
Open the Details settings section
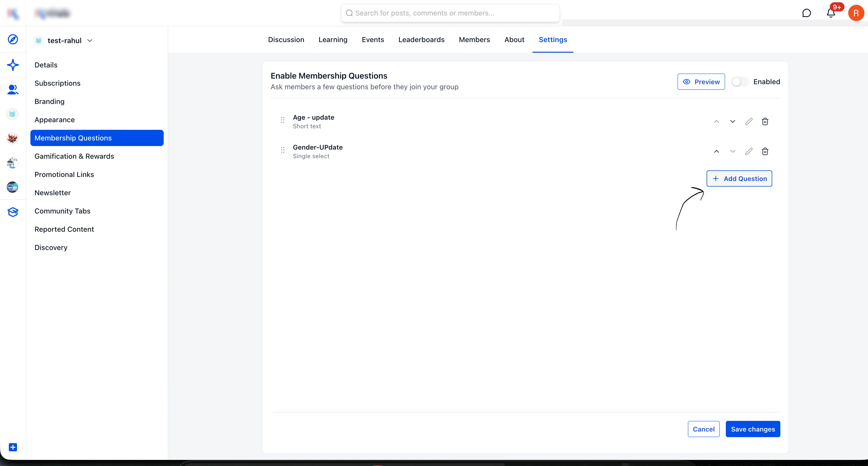pyautogui.click(x=97, y=65)
